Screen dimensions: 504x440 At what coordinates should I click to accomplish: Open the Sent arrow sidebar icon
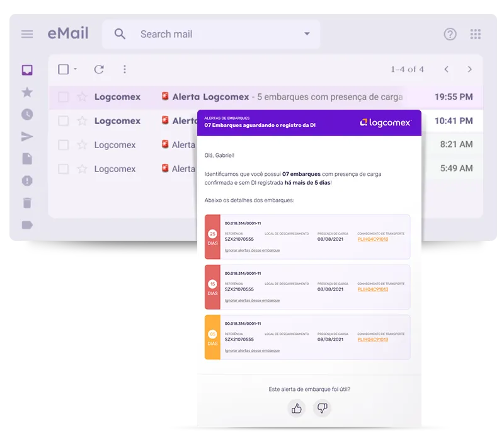[x=27, y=137]
